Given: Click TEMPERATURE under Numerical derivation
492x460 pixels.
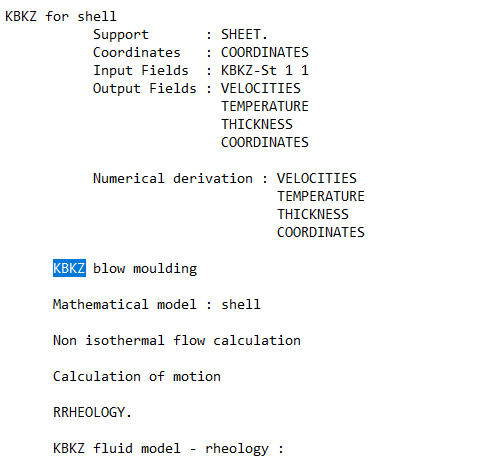Looking at the screenshot, I should tap(321, 196).
